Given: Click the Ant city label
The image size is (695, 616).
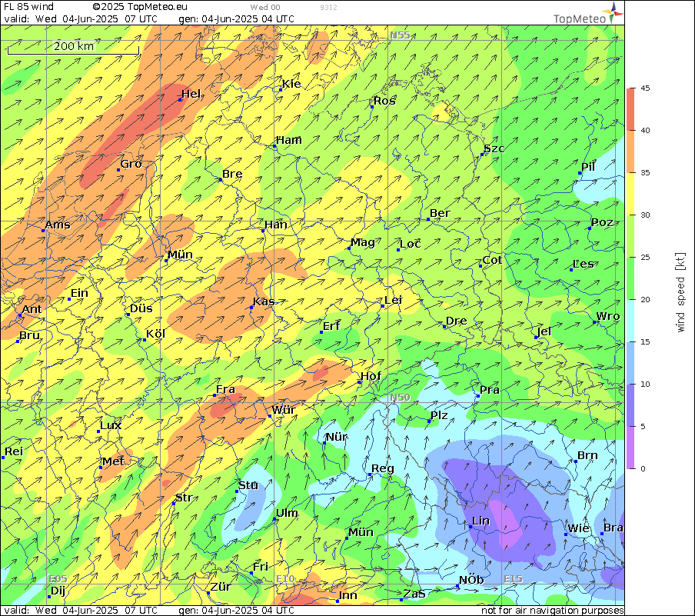Looking at the screenshot, I should coord(32,309).
